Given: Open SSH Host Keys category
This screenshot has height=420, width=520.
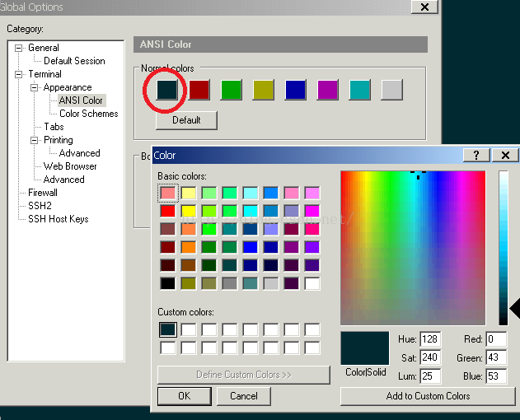Looking at the screenshot, I should tap(58, 219).
